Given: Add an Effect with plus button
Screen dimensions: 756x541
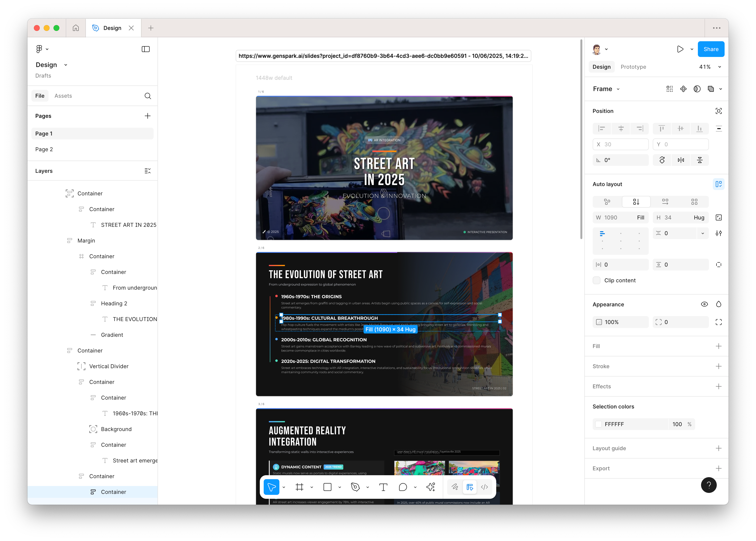Looking at the screenshot, I should pos(719,386).
